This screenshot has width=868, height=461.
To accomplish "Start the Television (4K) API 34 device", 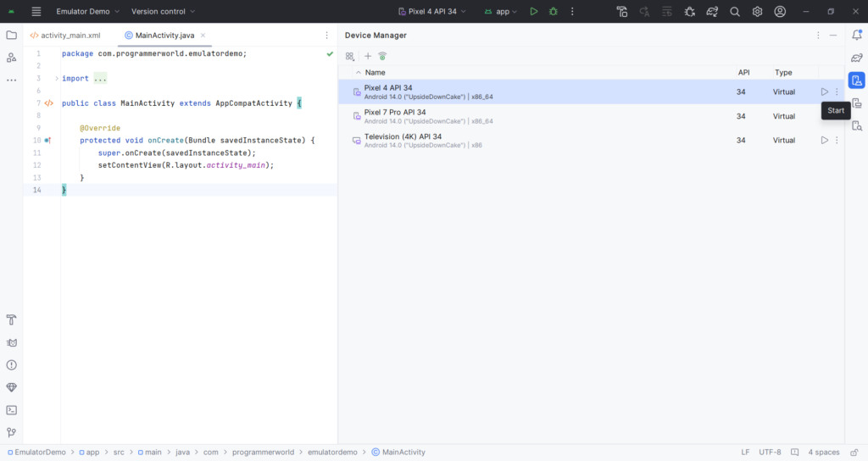I will click(824, 141).
